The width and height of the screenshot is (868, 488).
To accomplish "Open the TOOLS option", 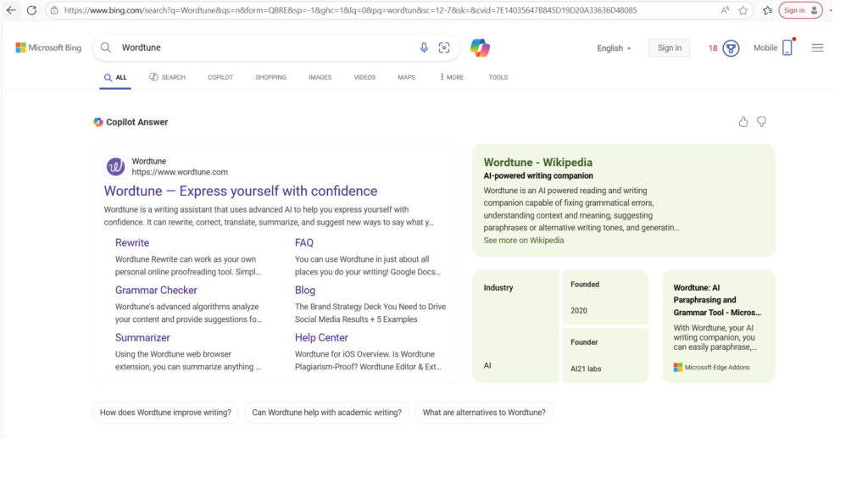I will 498,77.
